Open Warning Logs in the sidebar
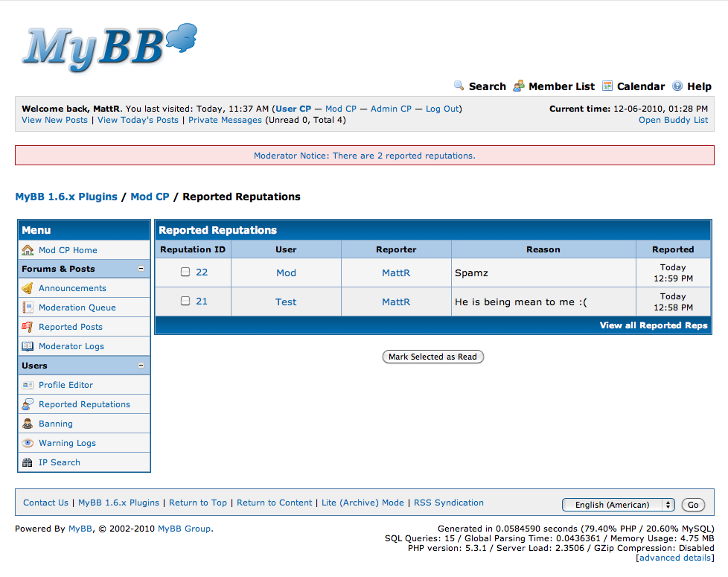The image size is (728, 577). (67, 443)
